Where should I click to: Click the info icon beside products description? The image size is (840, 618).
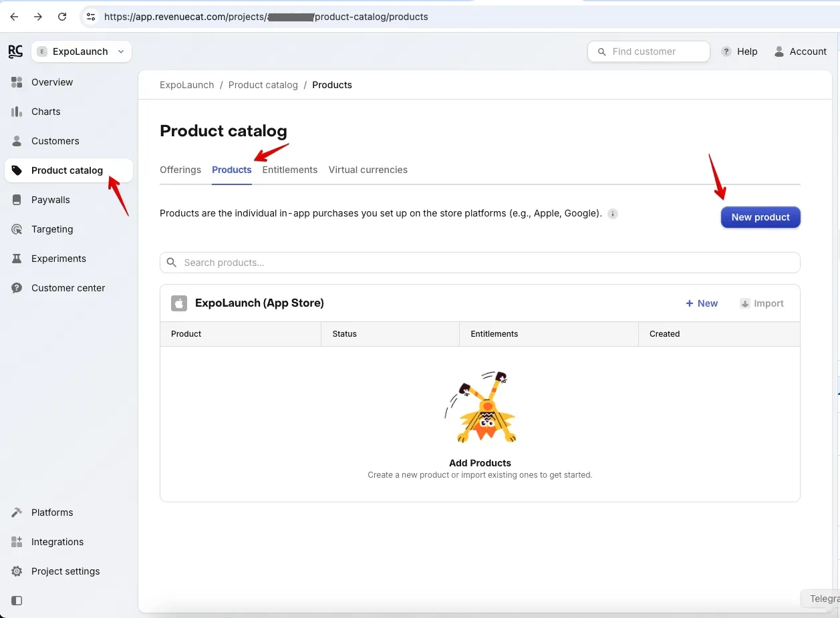click(613, 214)
